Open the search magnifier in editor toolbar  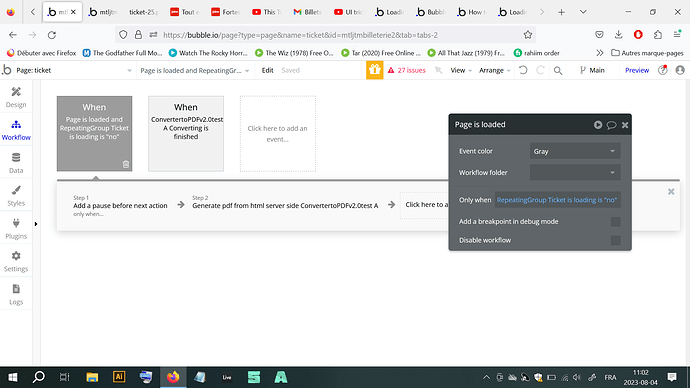coord(558,70)
